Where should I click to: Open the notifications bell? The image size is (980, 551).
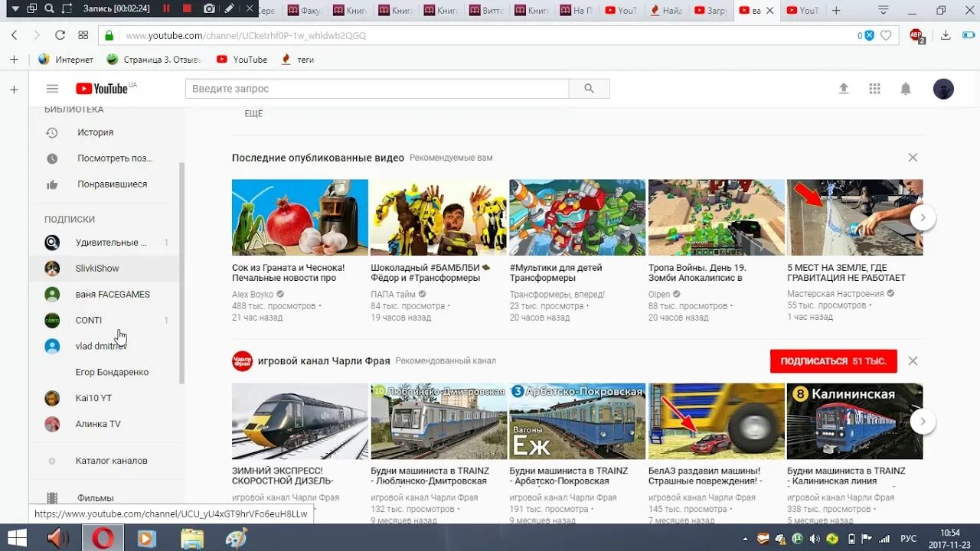click(x=906, y=89)
